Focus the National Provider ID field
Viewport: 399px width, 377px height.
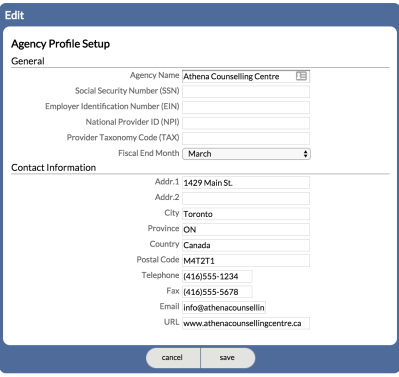tap(246, 123)
